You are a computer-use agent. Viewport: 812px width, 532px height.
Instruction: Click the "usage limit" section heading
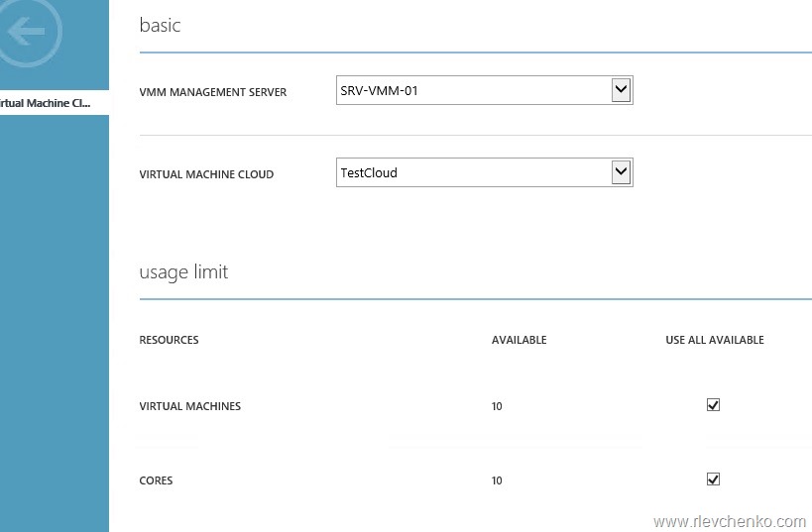[183, 271]
